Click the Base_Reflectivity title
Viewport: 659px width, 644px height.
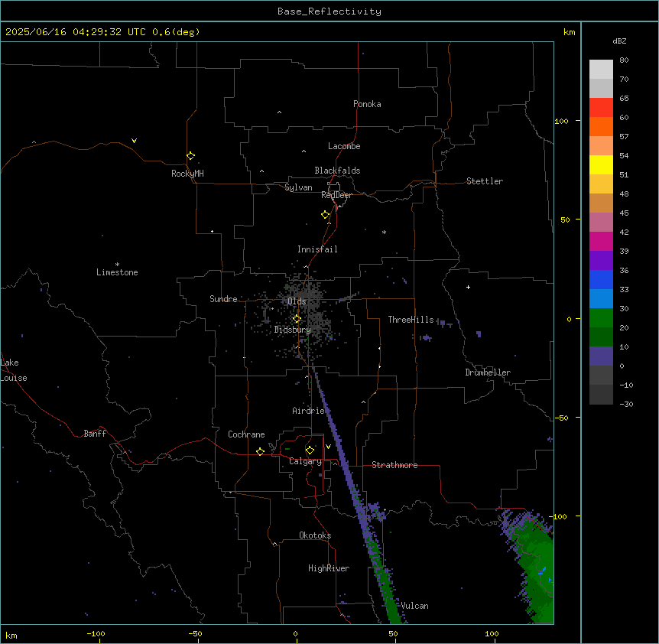(x=329, y=11)
